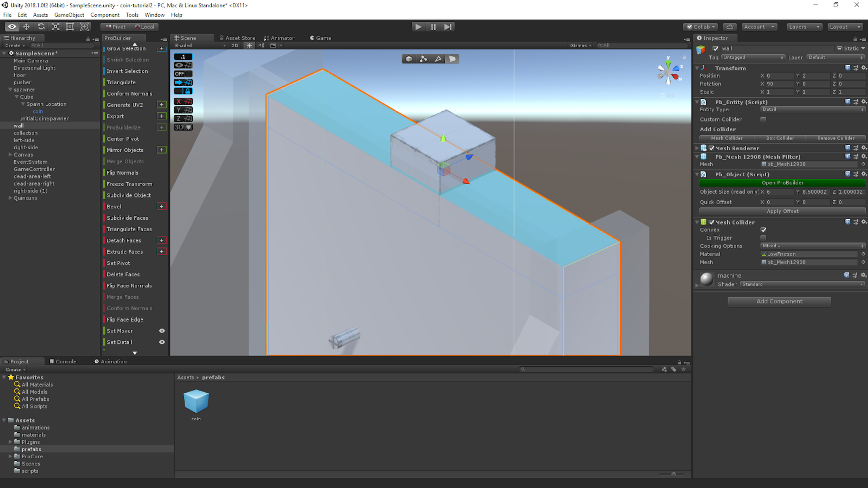Screen dimensions: 868x488
Task: Collapse the spawner hierarchy item
Action: pos(10,90)
